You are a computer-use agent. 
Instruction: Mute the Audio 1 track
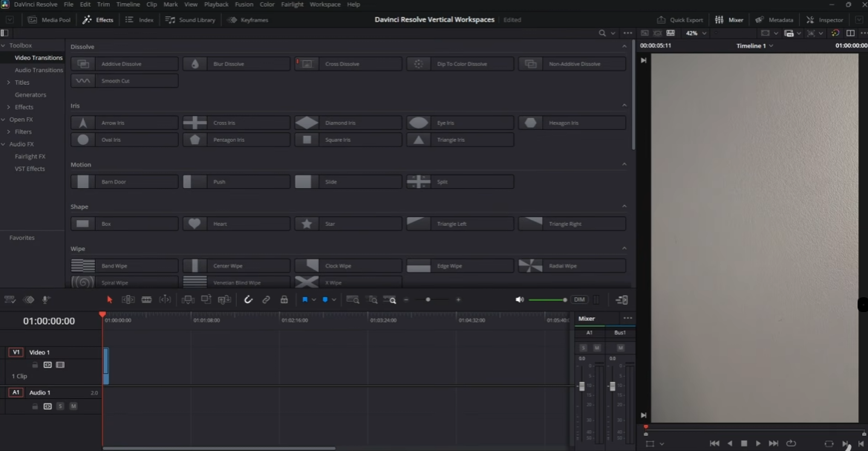73,406
